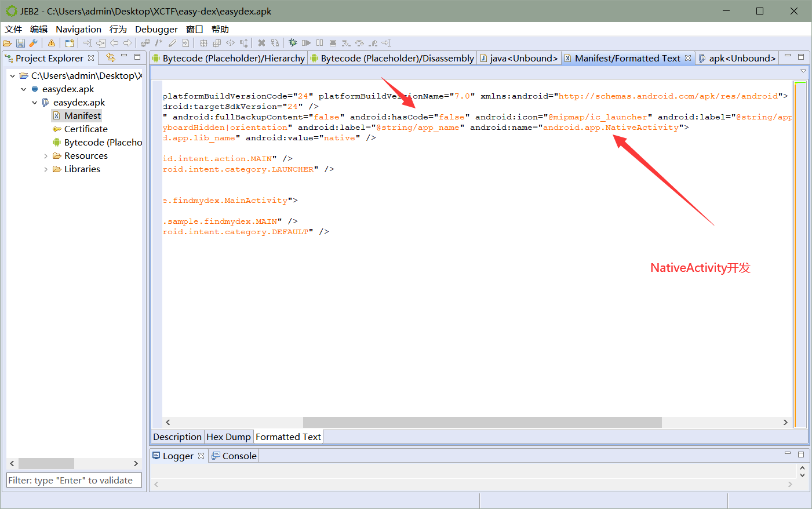Click the save floppy disk toolbar icon
Screen dimensions: 812x509
tap(20, 43)
